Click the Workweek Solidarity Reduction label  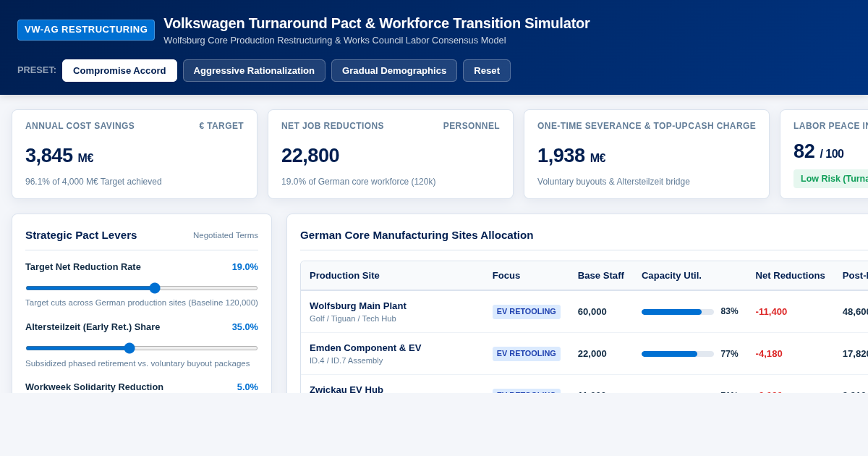point(94,387)
